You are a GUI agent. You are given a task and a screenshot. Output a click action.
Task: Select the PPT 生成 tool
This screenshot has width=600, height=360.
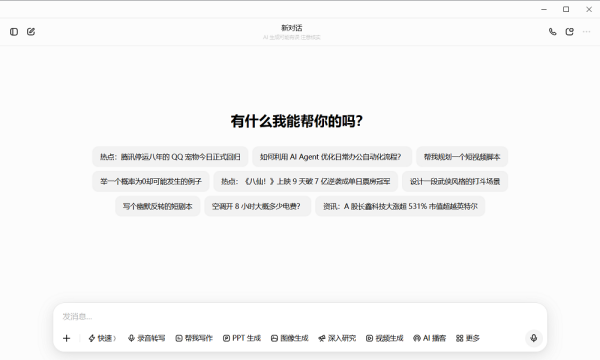pyautogui.click(x=242, y=338)
